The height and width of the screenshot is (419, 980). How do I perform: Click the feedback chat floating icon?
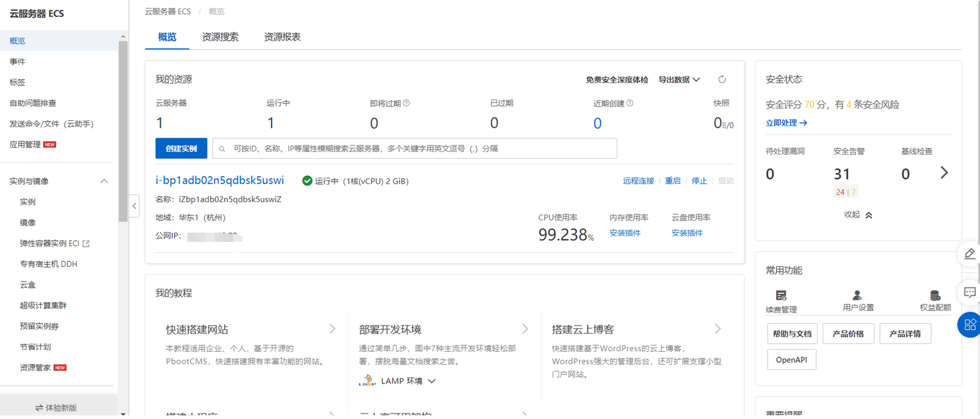(970, 293)
